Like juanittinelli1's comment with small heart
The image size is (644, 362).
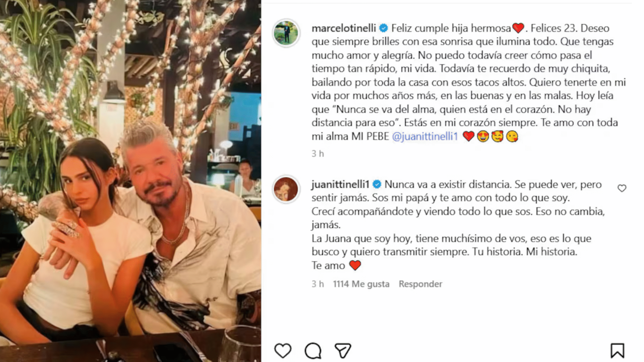(622, 188)
